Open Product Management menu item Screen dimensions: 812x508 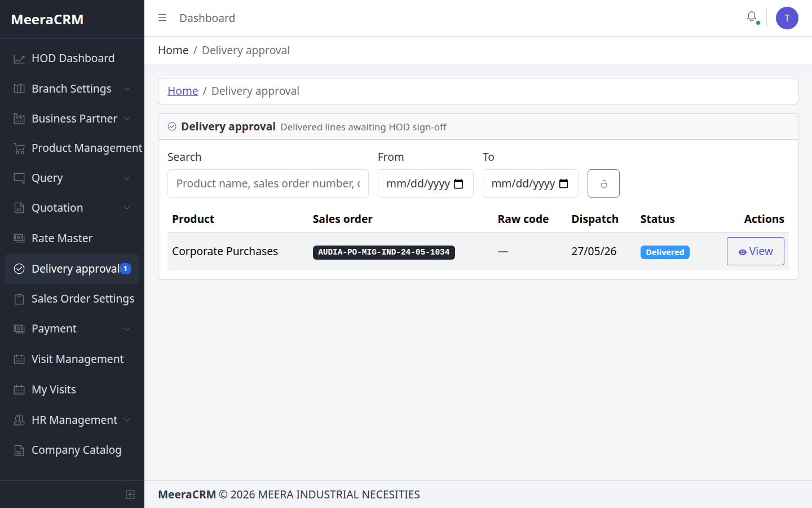[72, 148]
